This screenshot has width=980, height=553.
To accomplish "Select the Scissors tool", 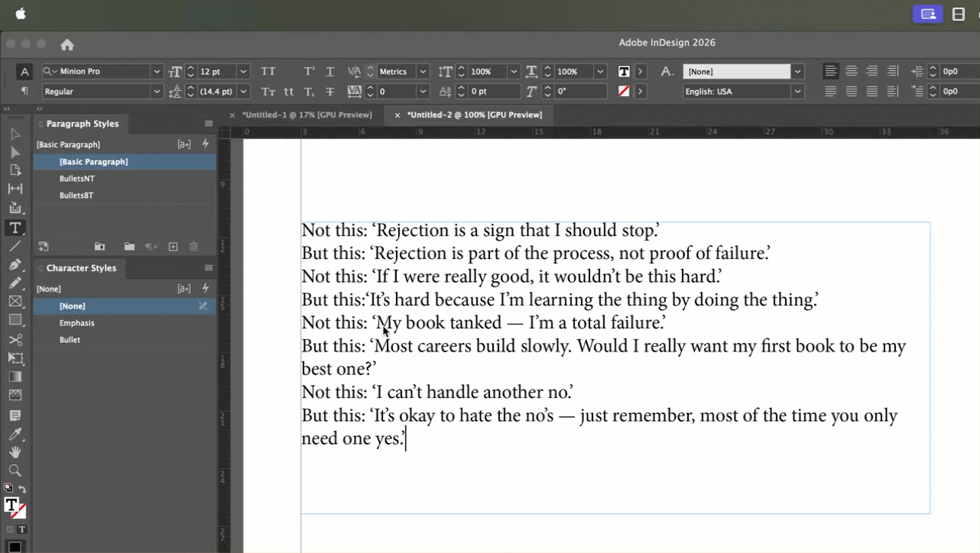I will (15, 339).
